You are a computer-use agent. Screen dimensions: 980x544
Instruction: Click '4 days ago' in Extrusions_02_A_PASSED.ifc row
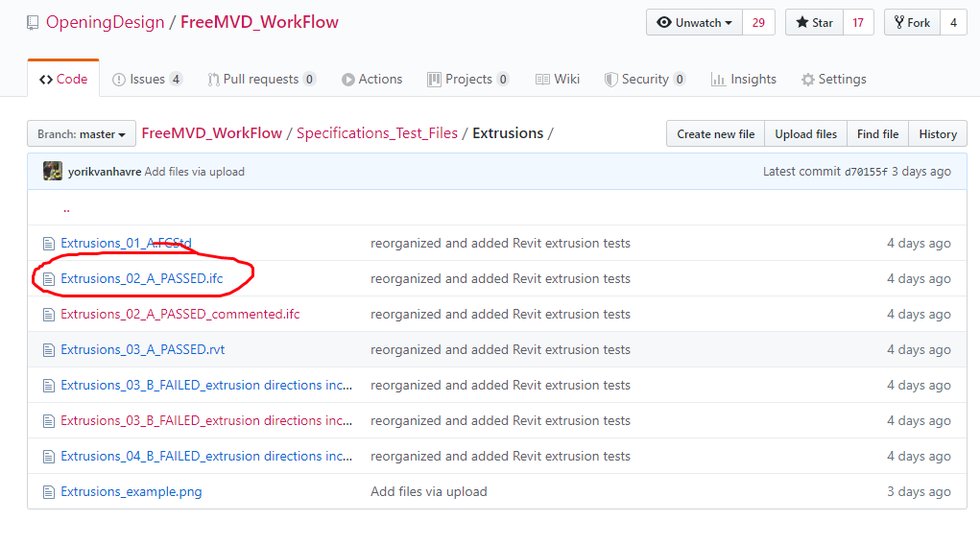pyautogui.click(x=919, y=278)
